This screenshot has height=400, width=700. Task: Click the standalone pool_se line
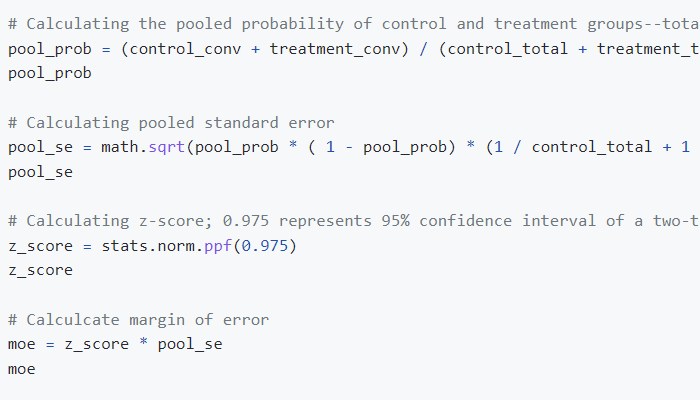40,172
